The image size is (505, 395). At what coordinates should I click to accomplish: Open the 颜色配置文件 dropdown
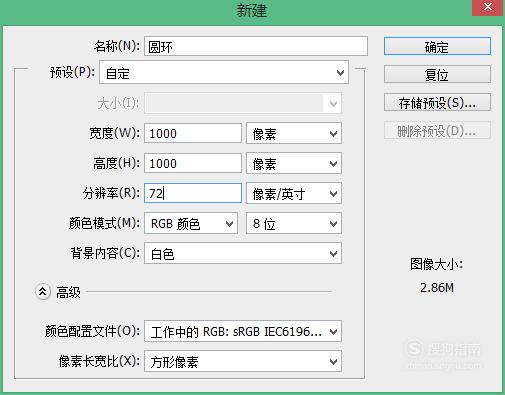point(243,331)
